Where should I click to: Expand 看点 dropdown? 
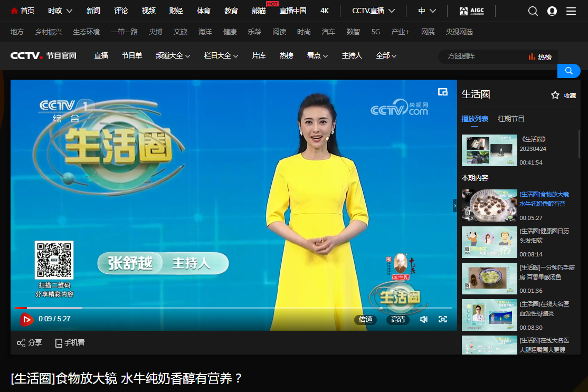coord(317,56)
